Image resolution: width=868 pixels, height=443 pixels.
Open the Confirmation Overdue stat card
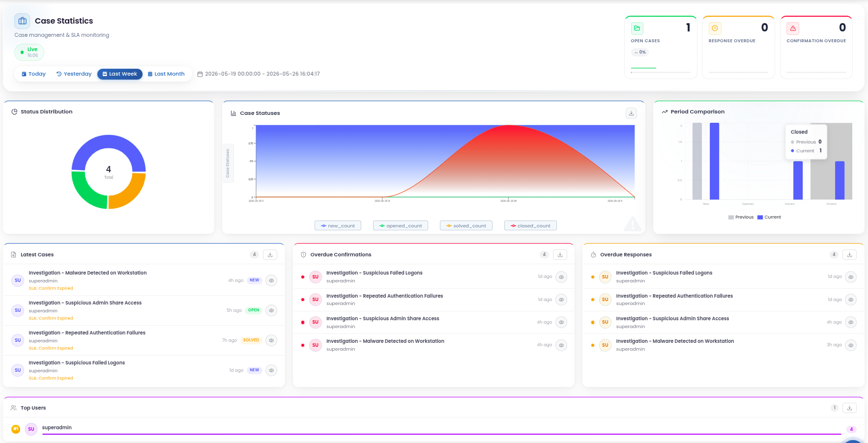point(816,47)
